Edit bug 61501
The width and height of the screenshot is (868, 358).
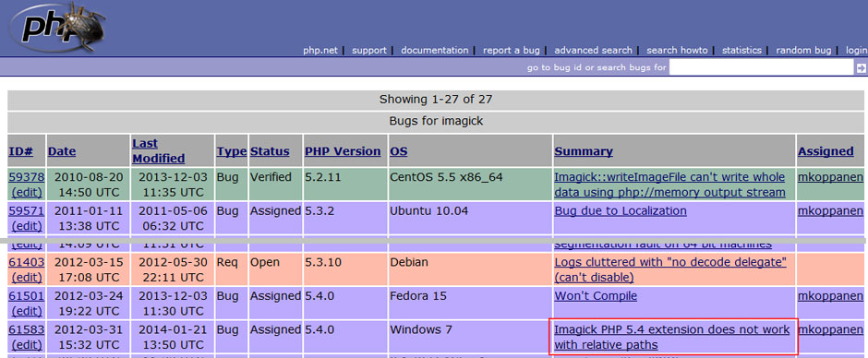click(x=27, y=311)
